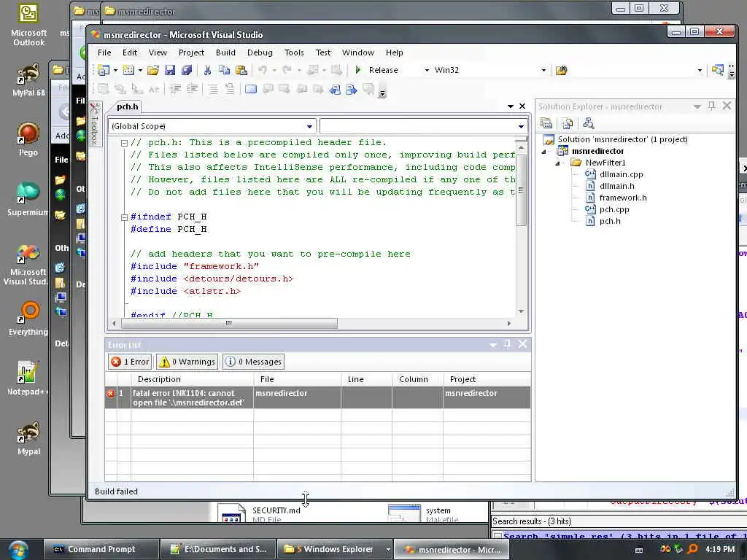The height and width of the screenshot is (560, 747).
Task: Toggle bookmark on current line icon
Action: point(251,88)
